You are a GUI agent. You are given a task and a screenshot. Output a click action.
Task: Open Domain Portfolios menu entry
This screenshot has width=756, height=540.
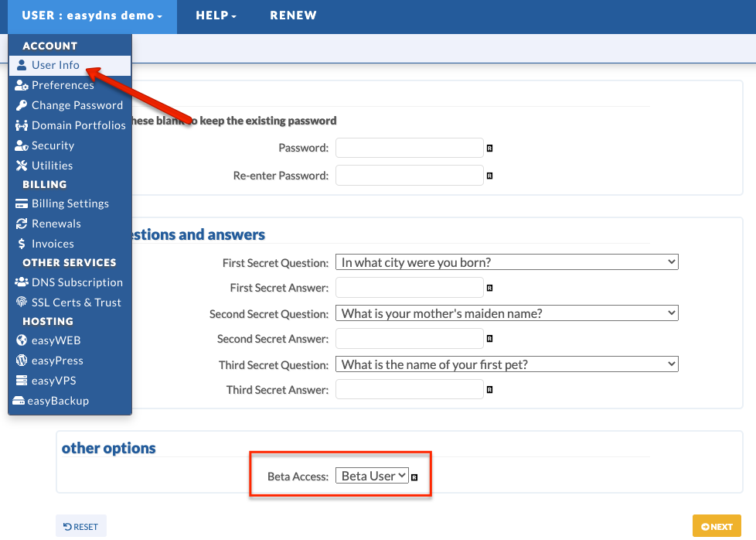click(x=70, y=125)
